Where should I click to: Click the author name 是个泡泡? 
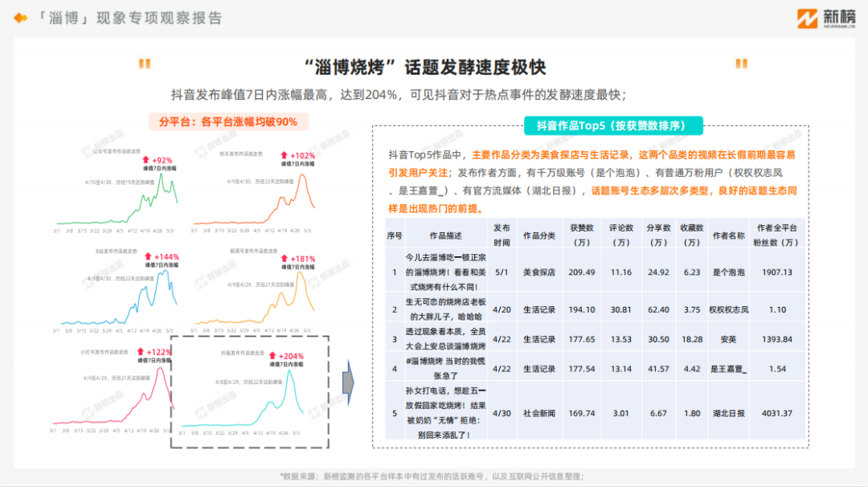[x=728, y=272]
